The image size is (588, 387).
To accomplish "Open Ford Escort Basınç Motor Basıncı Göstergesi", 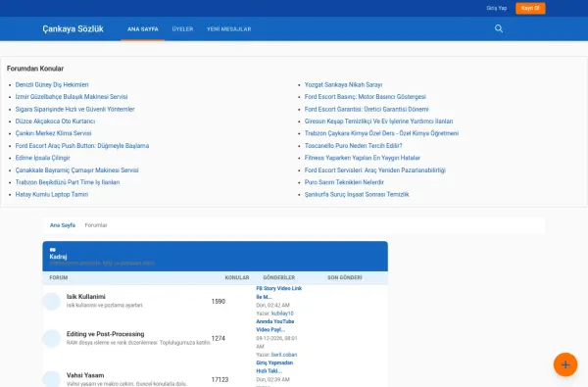I will (x=366, y=97).
